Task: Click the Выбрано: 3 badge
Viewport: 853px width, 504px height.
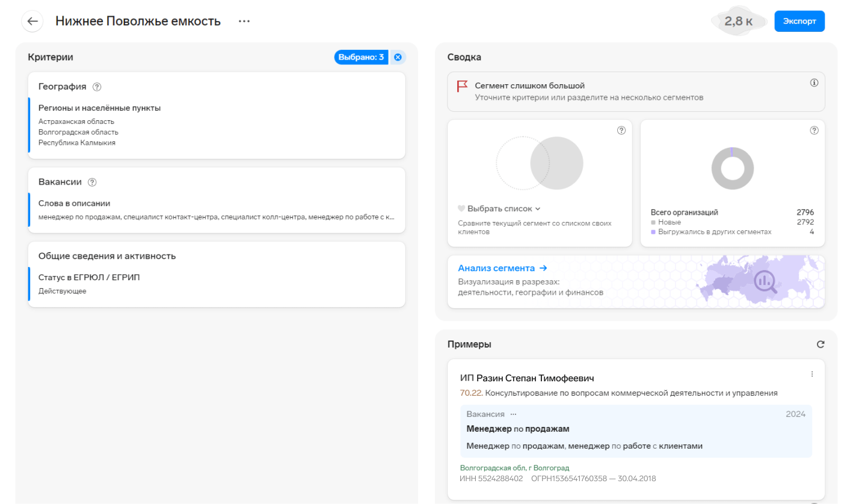Action: pyautogui.click(x=362, y=57)
